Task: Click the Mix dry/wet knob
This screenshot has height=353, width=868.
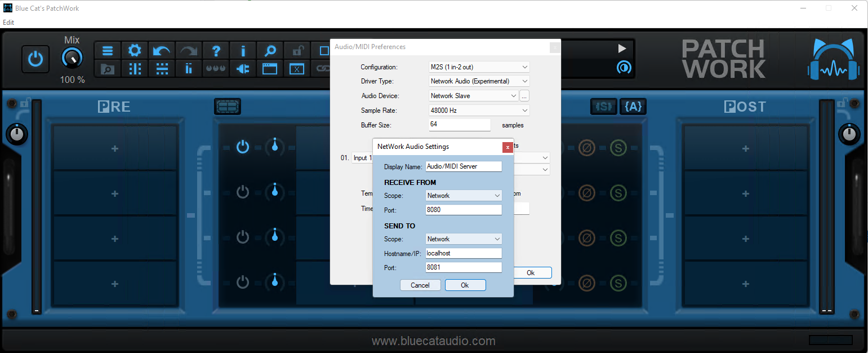Action: tap(72, 59)
